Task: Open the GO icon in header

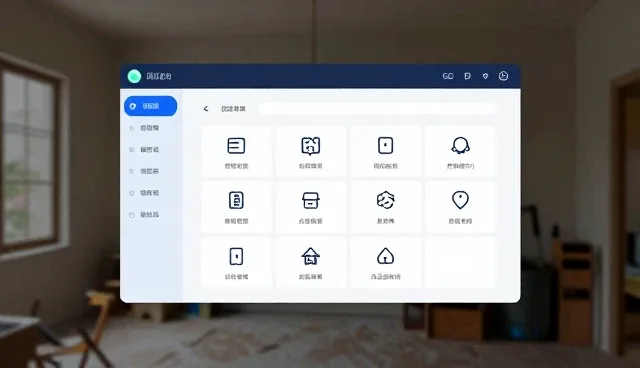Action: click(x=448, y=76)
